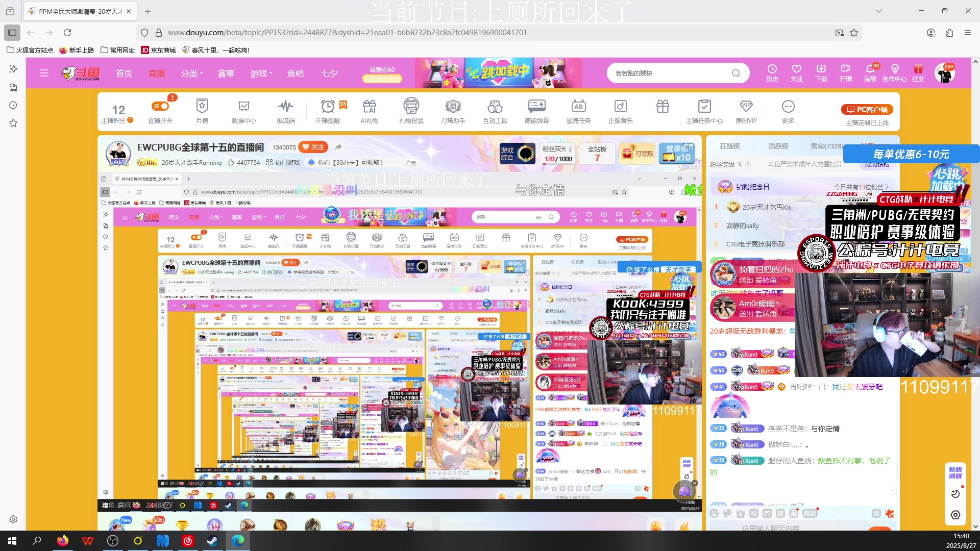Open the emoji picker in chat toolbar
Viewport: 980px width, 551px height.
tap(714, 513)
